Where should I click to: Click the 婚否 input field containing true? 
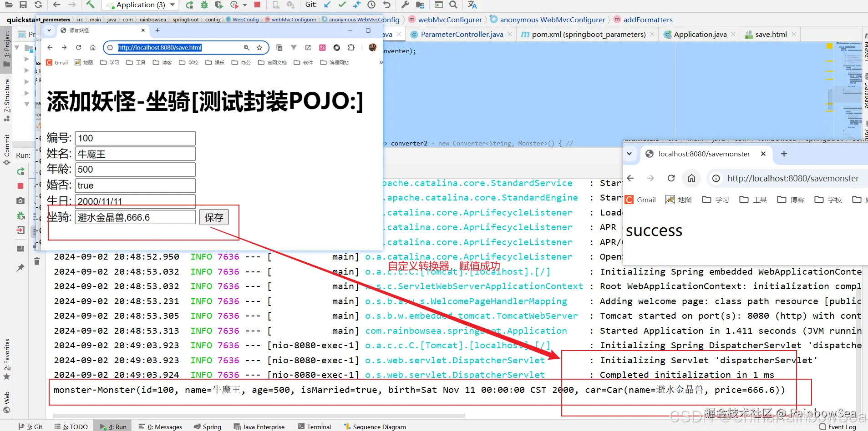(x=135, y=185)
